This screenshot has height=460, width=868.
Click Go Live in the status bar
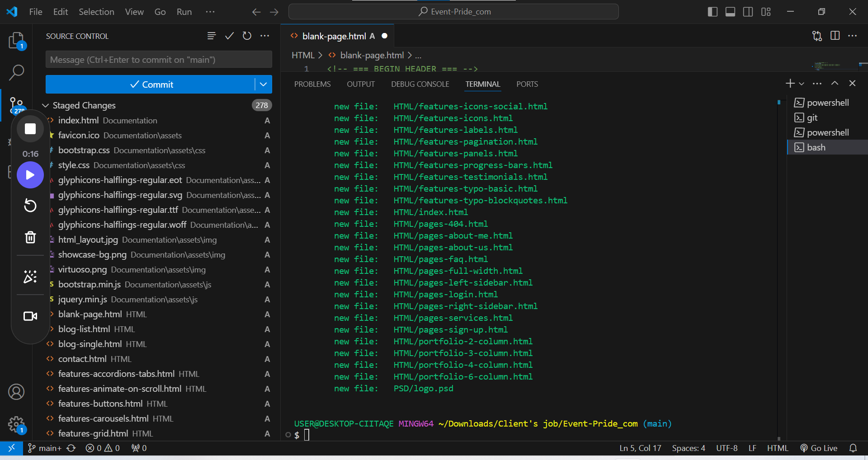click(819, 448)
